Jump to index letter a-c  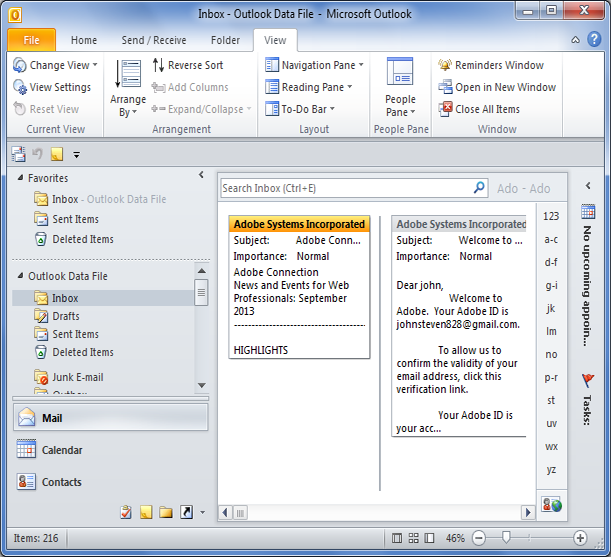(551, 239)
